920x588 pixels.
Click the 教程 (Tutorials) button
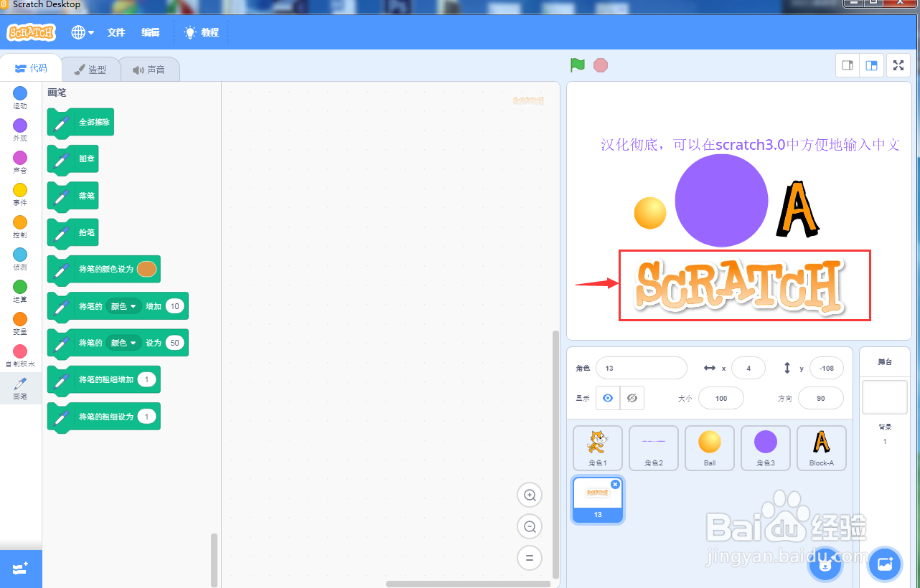(x=202, y=32)
